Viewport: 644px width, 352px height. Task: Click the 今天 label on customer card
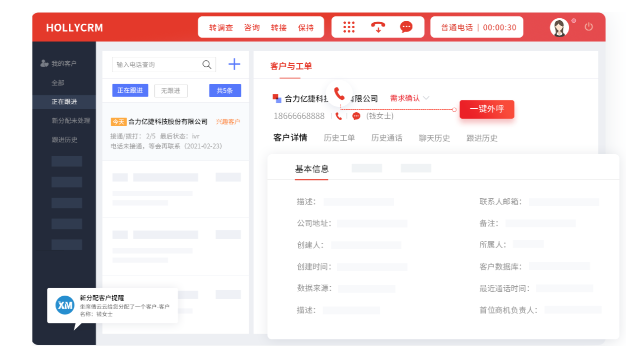[119, 122]
